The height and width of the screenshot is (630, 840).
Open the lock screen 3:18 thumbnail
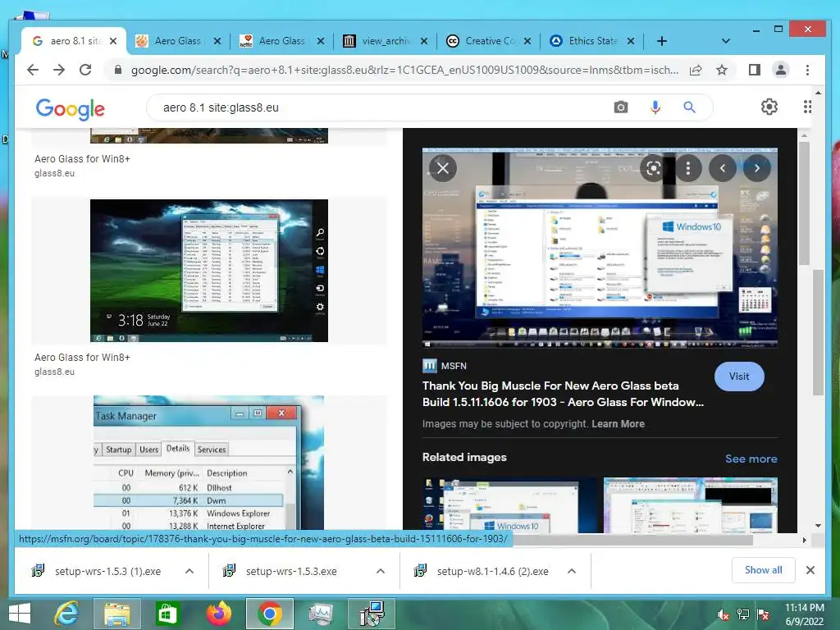point(209,271)
